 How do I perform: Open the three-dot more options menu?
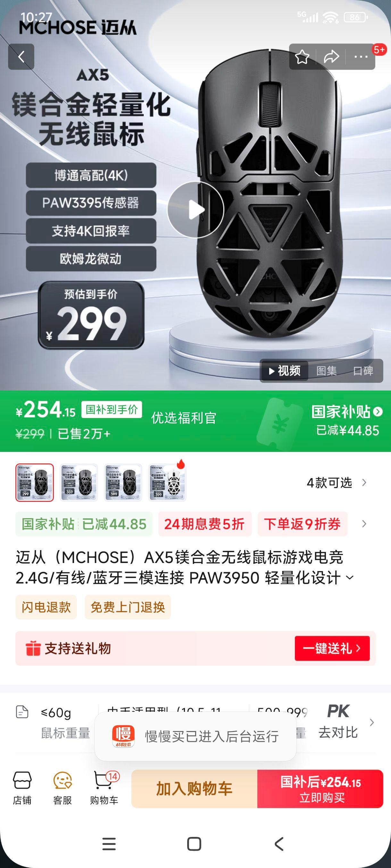pyautogui.click(x=361, y=57)
